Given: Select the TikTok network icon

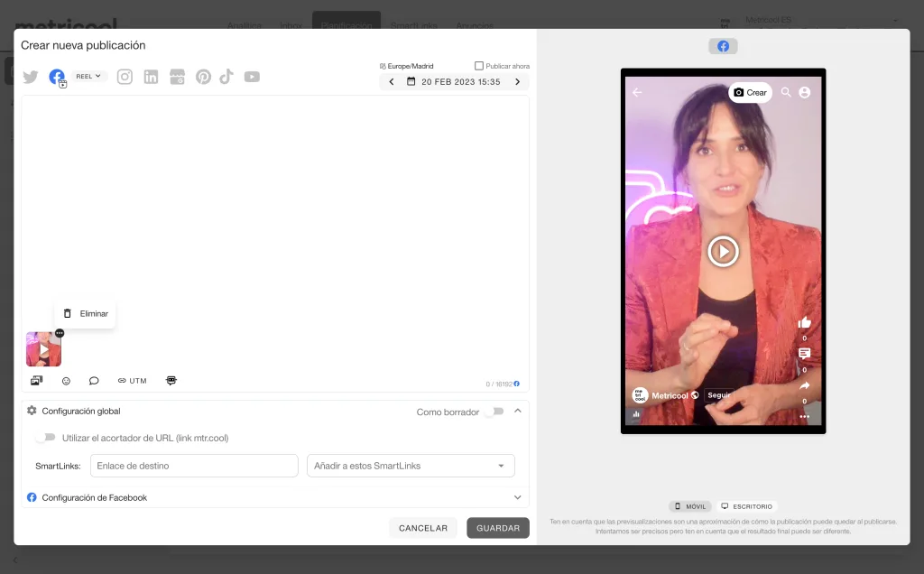Looking at the screenshot, I should 226,77.
